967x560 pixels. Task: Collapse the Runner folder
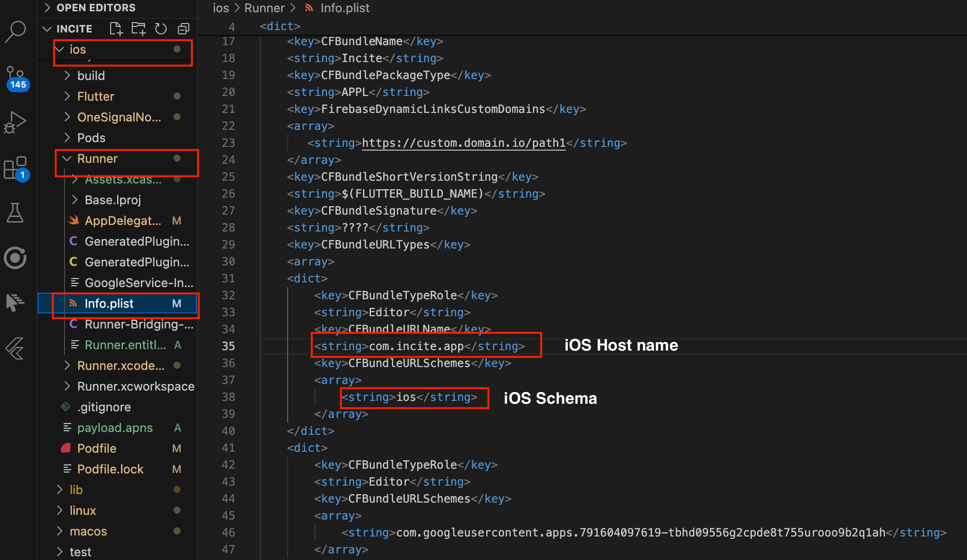(x=97, y=159)
